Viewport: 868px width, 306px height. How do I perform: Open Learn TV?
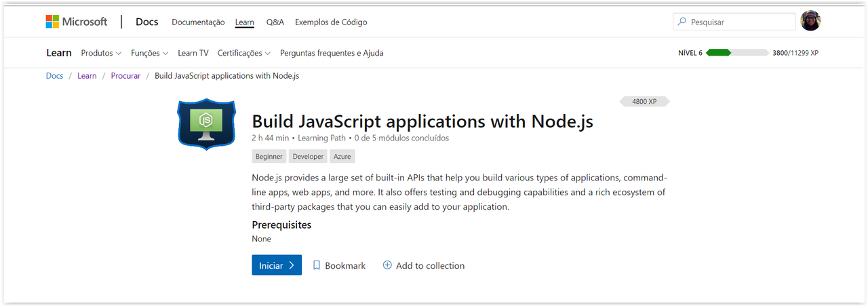click(193, 53)
